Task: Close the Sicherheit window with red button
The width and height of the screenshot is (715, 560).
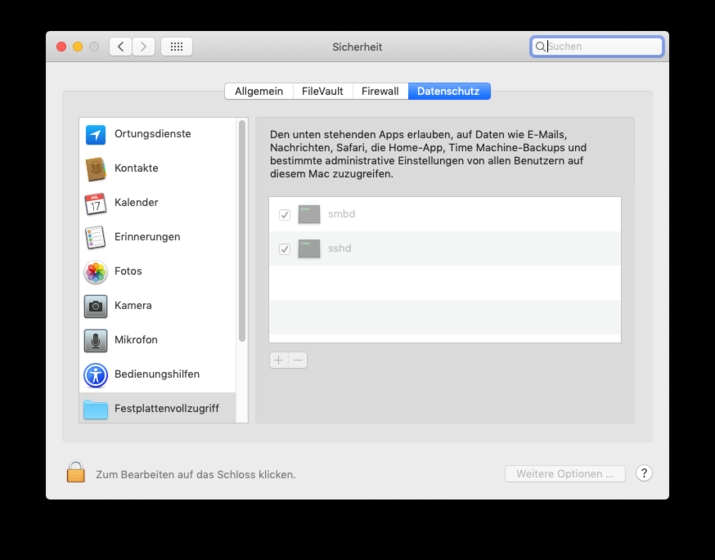Action: [x=61, y=47]
